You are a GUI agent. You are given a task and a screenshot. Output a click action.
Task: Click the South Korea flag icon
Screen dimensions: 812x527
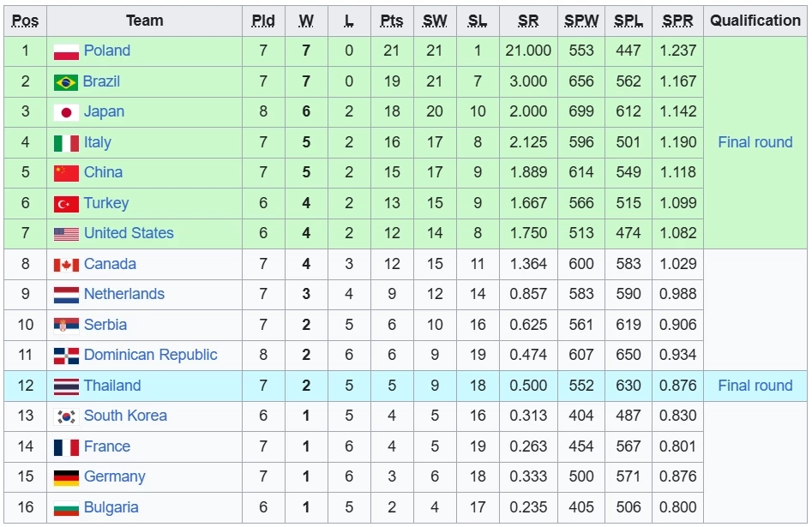click(66, 416)
